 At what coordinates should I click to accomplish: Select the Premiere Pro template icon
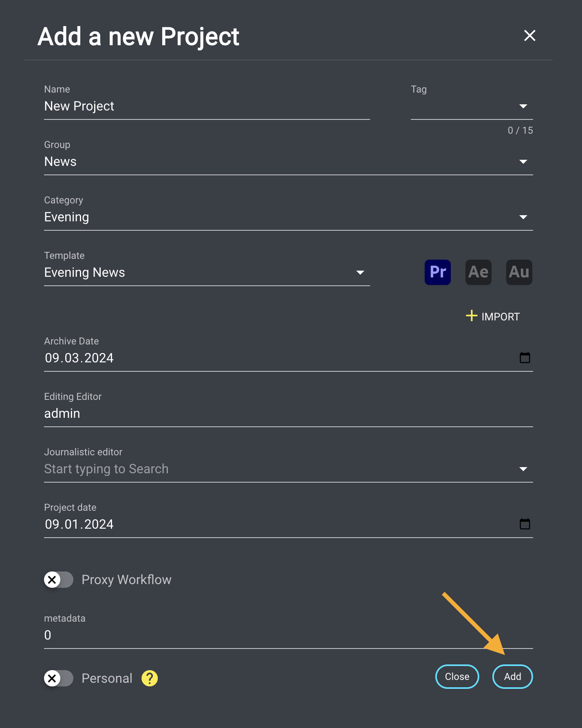click(437, 272)
